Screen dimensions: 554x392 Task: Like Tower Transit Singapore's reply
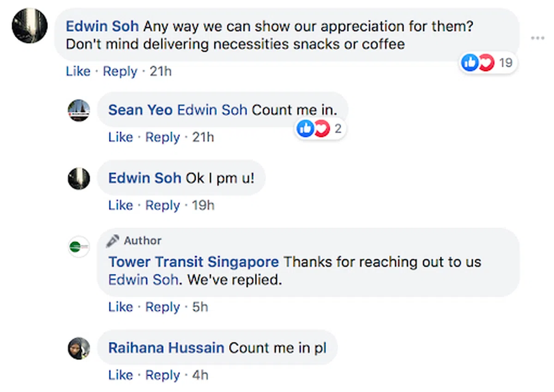(x=120, y=307)
